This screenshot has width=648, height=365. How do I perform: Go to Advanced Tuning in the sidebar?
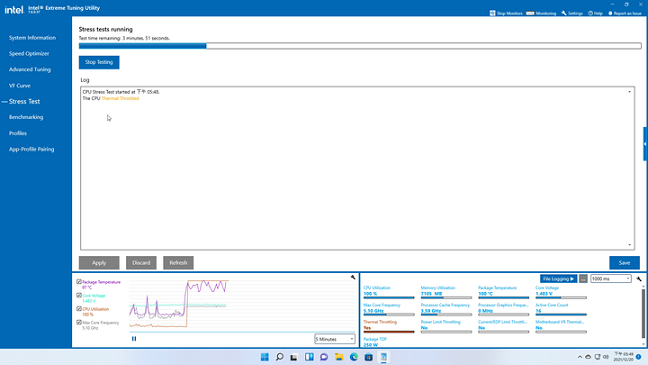(30, 69)
